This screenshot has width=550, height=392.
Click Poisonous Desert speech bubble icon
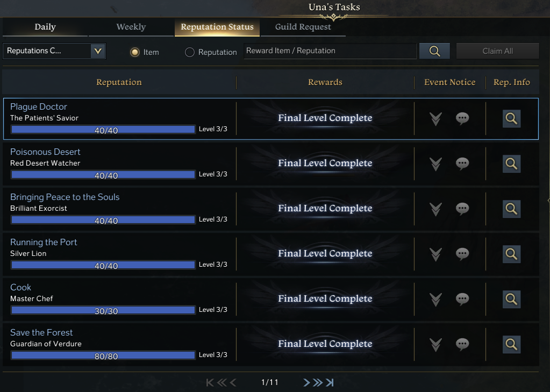point(462,163)
